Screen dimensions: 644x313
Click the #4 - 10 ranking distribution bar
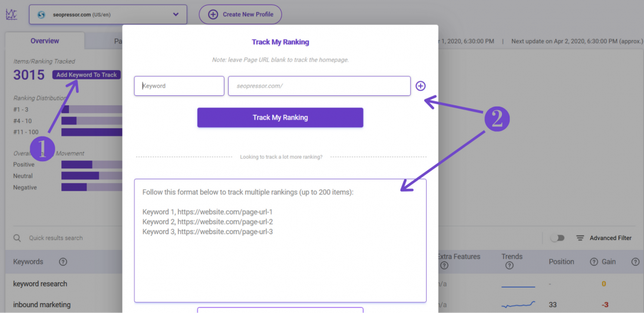(x=92, y=121)
